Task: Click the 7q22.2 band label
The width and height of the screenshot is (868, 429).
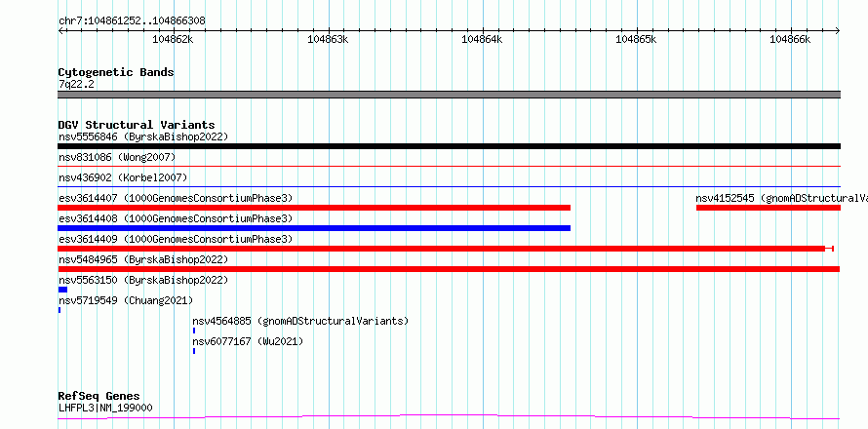Action: 76,84
